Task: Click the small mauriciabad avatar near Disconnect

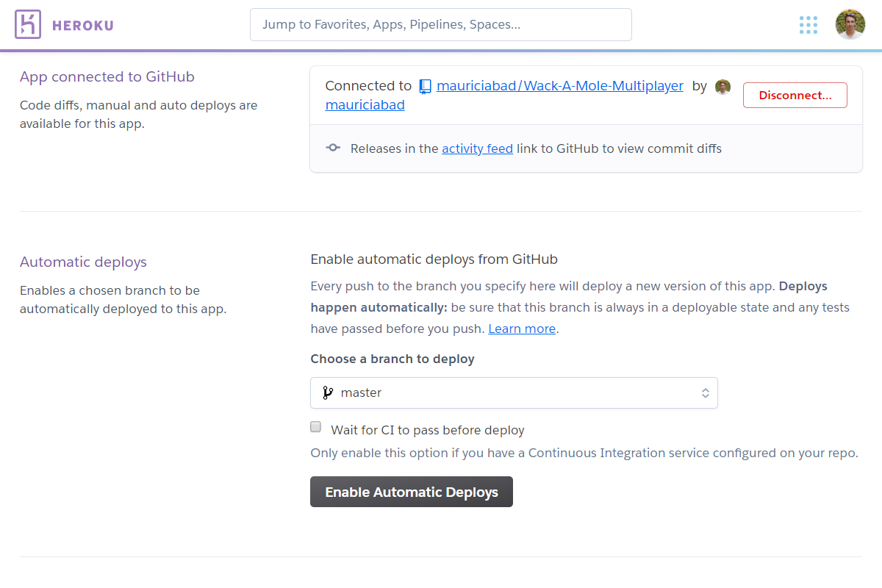Action: tap(723, 87)
